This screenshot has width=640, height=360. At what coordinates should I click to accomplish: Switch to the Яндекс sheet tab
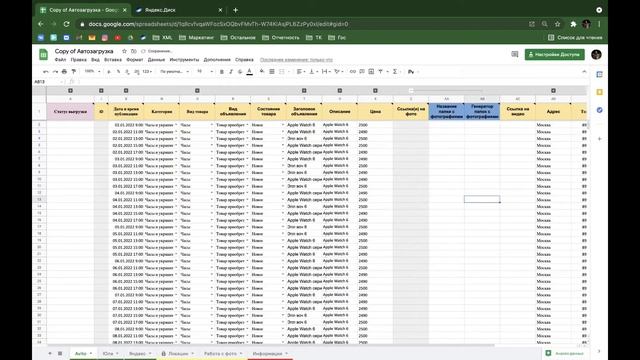point(140,353)
